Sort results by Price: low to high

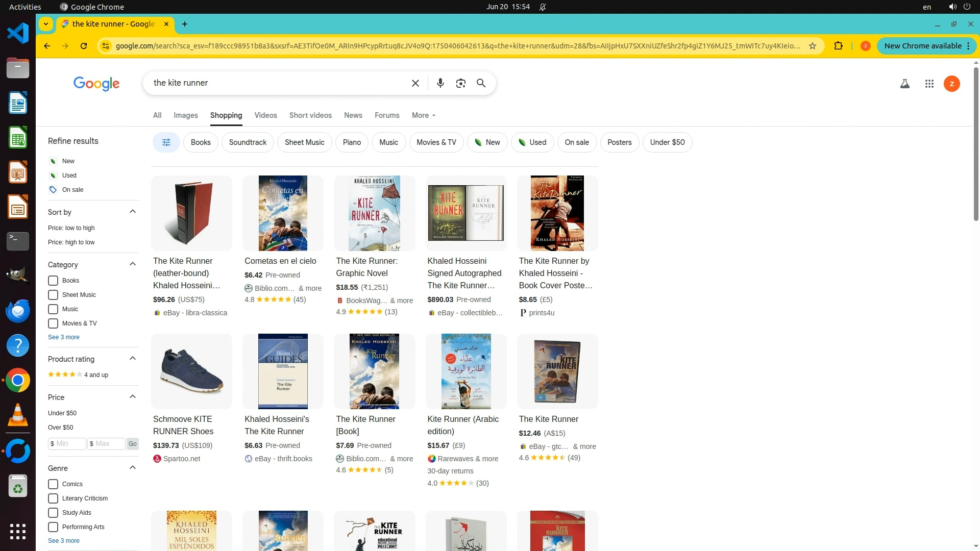pyautogui.click(x=71, y=228)
